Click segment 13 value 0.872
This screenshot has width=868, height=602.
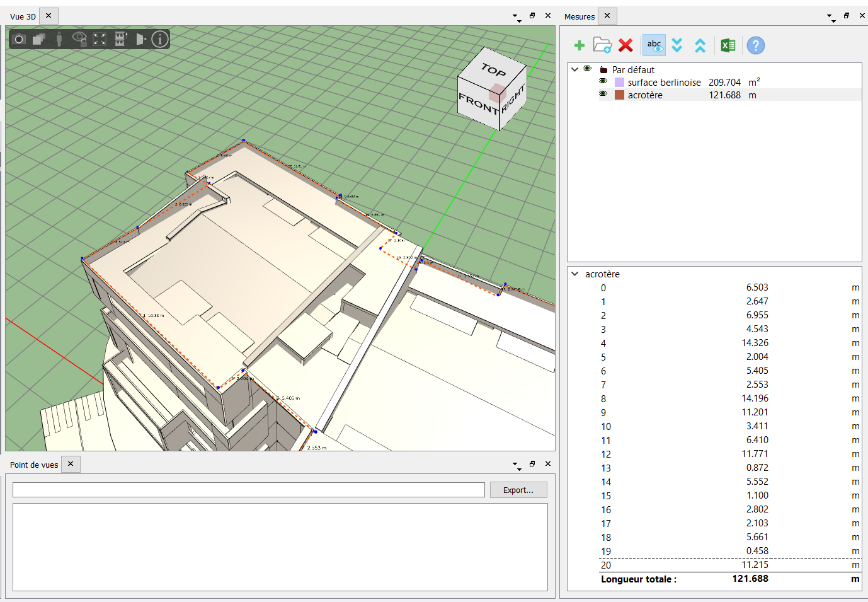[757, 468]
